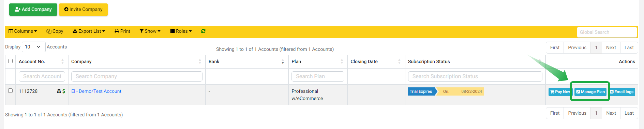Click the Add Company button

click(33, 10)
